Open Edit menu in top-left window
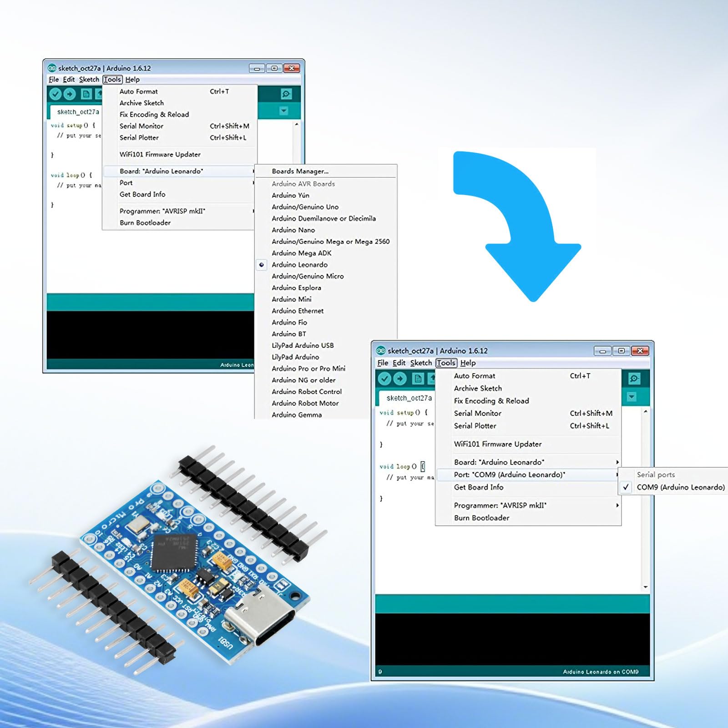728x728 pixels. (x=69, y=80)
